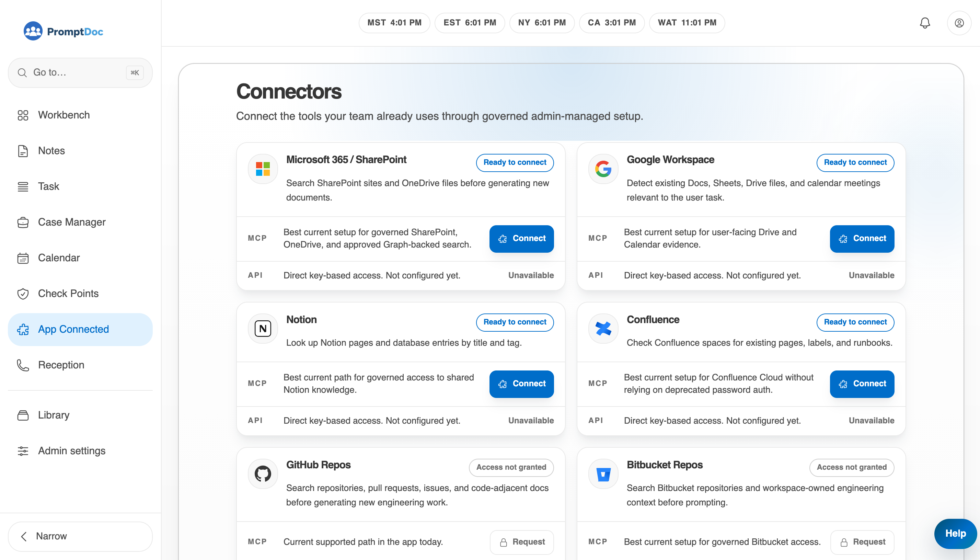
Task: Open the user profile avatar icon
Action: pyautogui.click(x=959, y=23)
